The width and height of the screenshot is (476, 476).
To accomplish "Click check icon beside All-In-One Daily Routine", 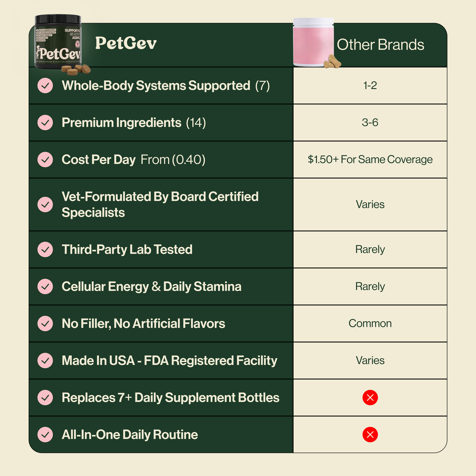I will coord(45,434).
